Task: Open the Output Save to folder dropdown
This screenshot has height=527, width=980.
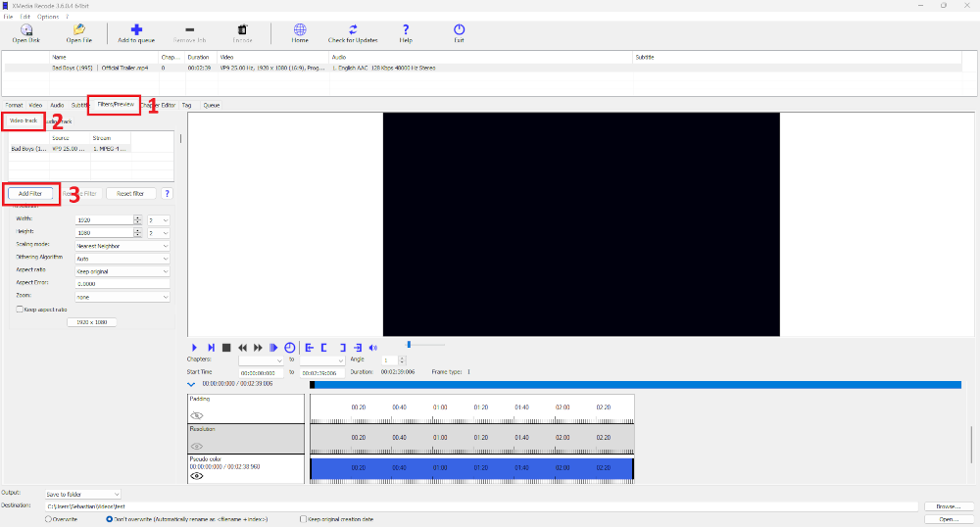Action: click(x=82, y=494)
